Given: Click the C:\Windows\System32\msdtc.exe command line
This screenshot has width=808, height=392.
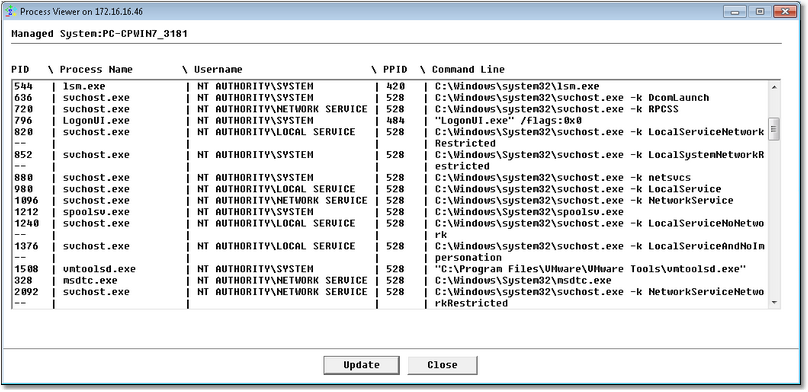Looking at the screenshot, I should point(523,280).
